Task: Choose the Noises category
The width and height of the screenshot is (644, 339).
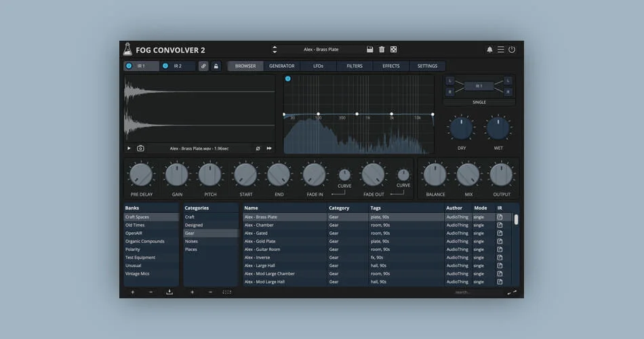Action: point(211,241)
